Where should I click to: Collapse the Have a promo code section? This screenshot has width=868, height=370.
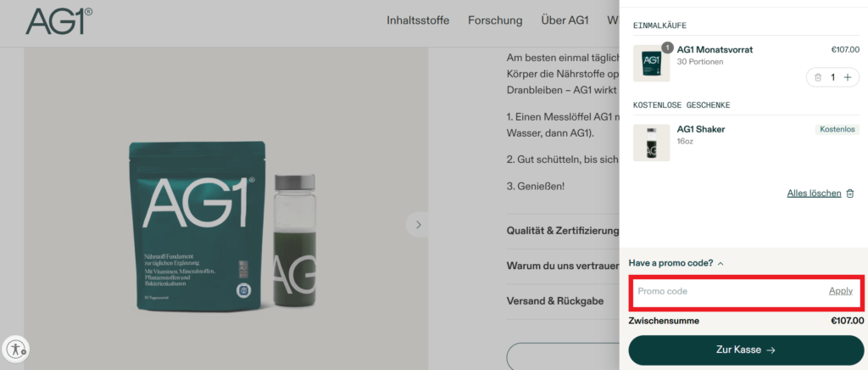point(676,263)
